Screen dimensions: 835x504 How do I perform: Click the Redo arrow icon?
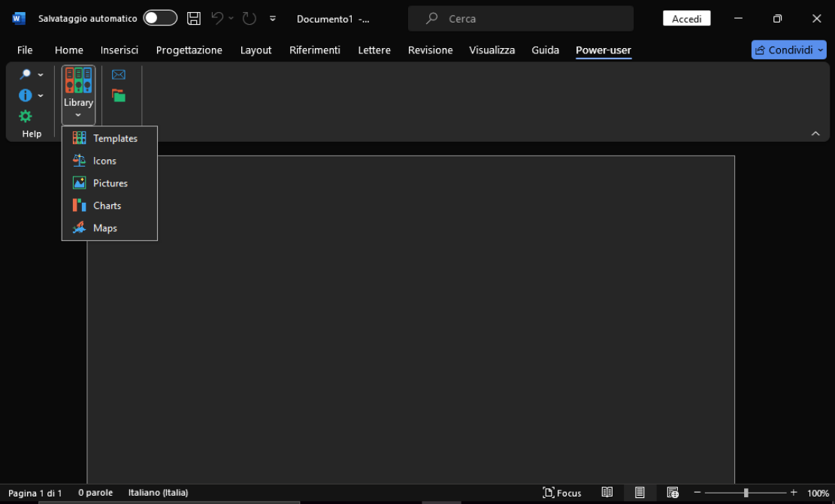point(250,18)
